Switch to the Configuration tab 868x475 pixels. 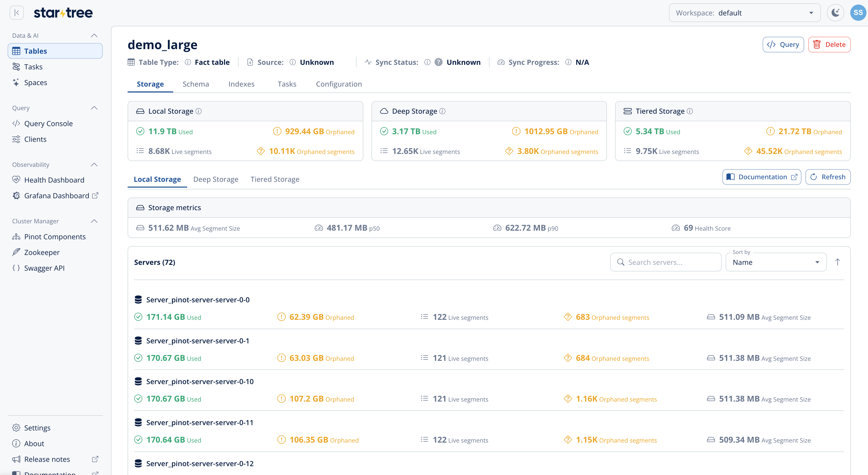[x=339, y=84]
